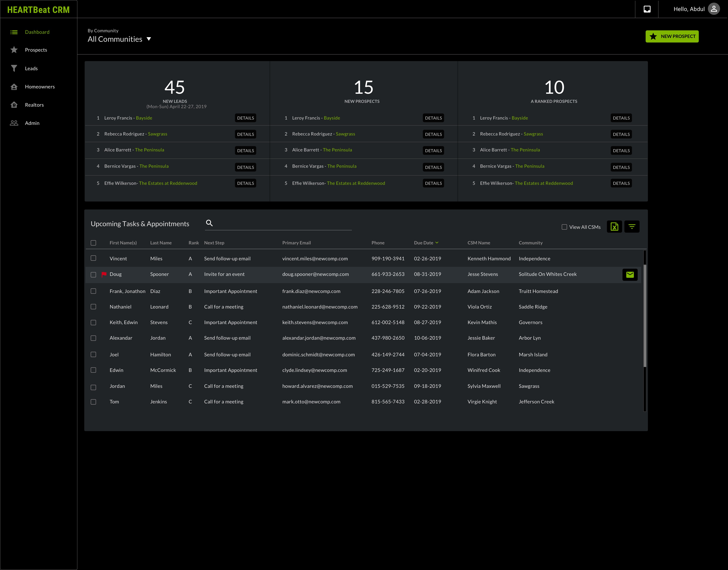Sort by Rank column header
The height and width of the screenshot is (570, 728).
[194, 243]
